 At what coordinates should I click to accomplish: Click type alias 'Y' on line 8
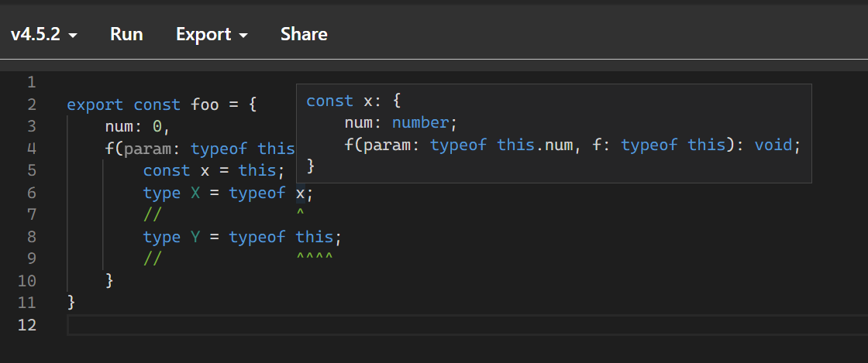coord(195,237)
